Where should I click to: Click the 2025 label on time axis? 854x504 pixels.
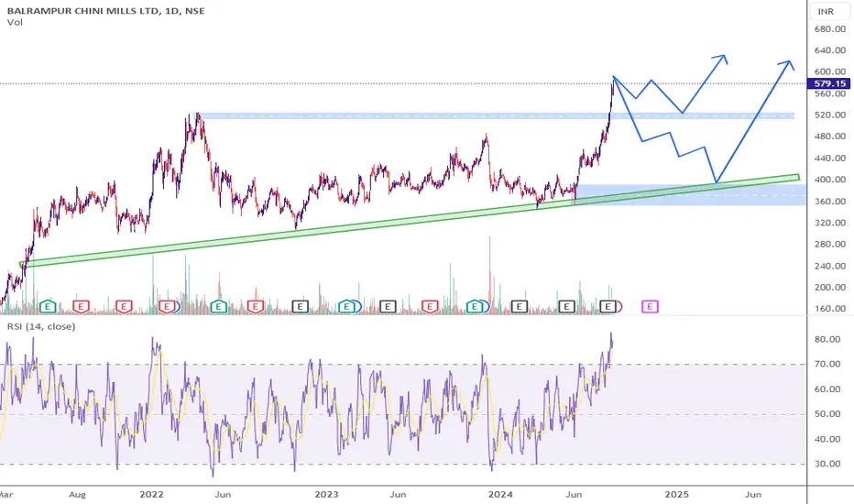tap(676, 494)
